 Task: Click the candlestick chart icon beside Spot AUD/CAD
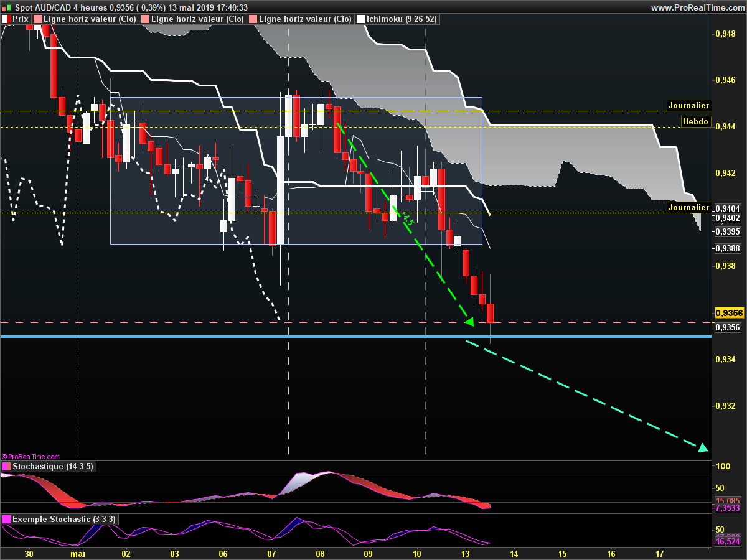(7, 7)
